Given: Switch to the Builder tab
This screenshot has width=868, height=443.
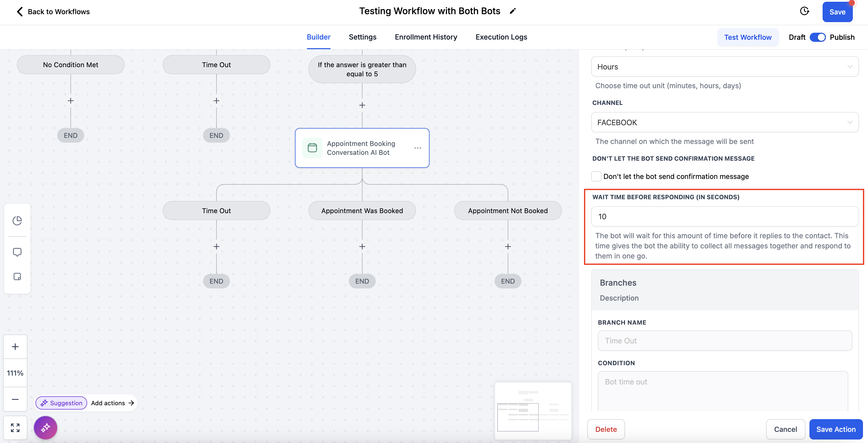Looking at the screenshot, I should (318, 37).
